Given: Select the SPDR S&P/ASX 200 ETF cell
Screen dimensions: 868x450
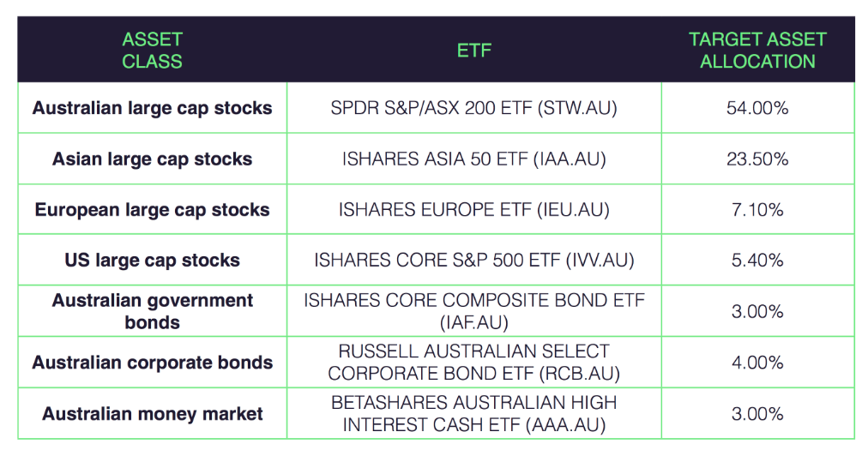Looking at the screenshot, I should click(x=473, y=108).
